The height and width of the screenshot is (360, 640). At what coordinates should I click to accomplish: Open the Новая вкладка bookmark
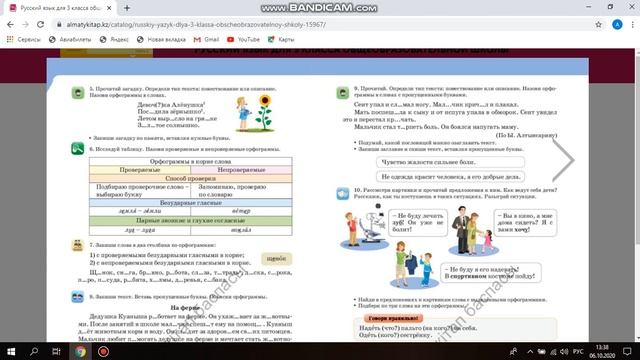(161, 40)
